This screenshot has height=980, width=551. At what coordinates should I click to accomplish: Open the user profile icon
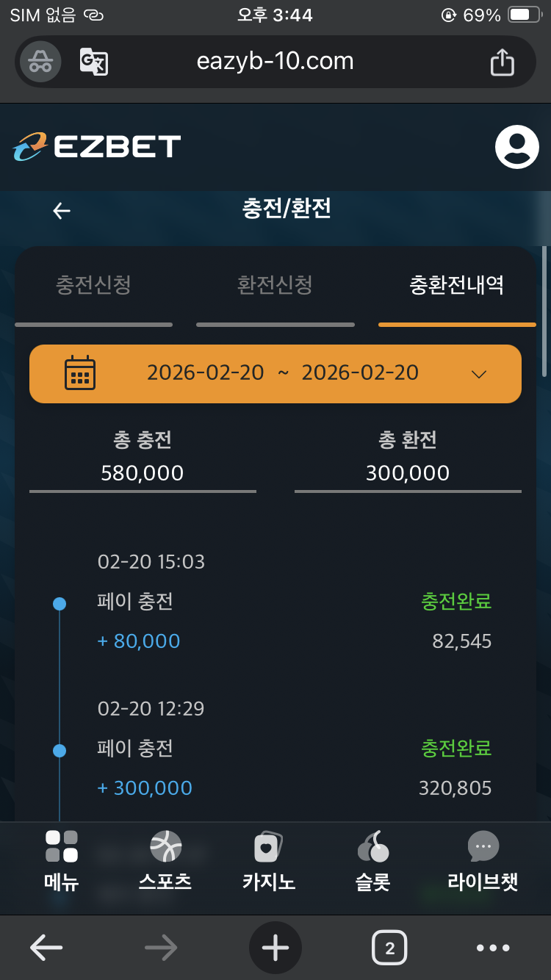coord(516,147)
